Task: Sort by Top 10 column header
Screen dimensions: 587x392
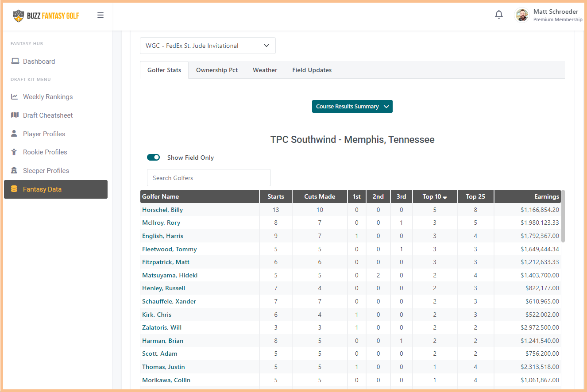Action: (x=435, y=196)
